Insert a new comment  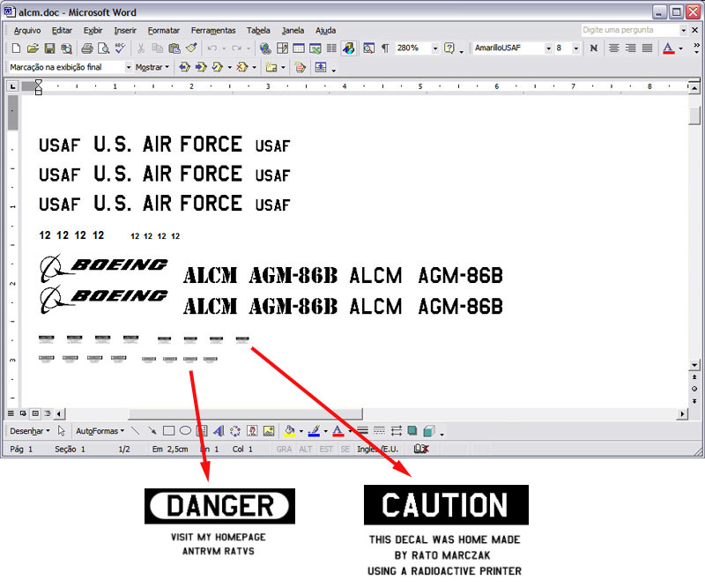271,68
